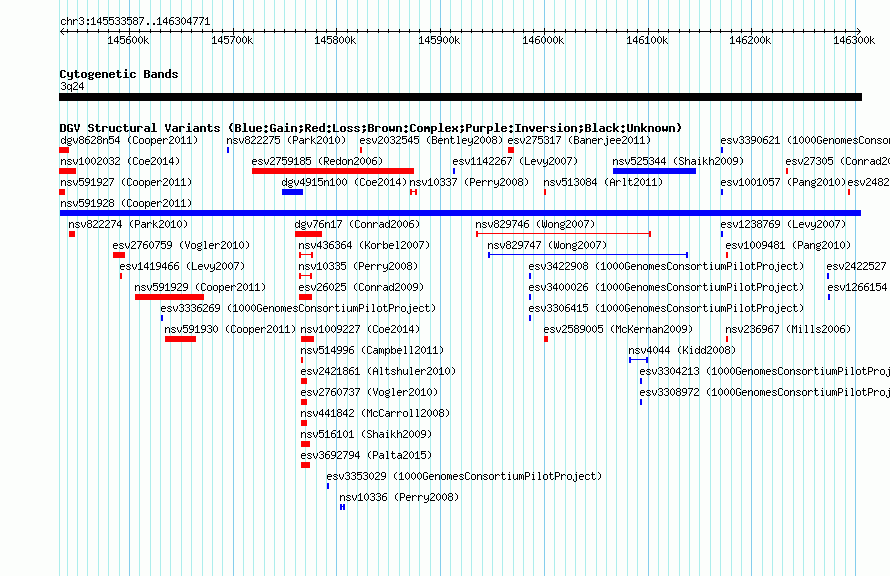This screenshot has width=890, height=576.
Task: Open nsv1002032 (Coe2014) label
Action: [120, 161]
